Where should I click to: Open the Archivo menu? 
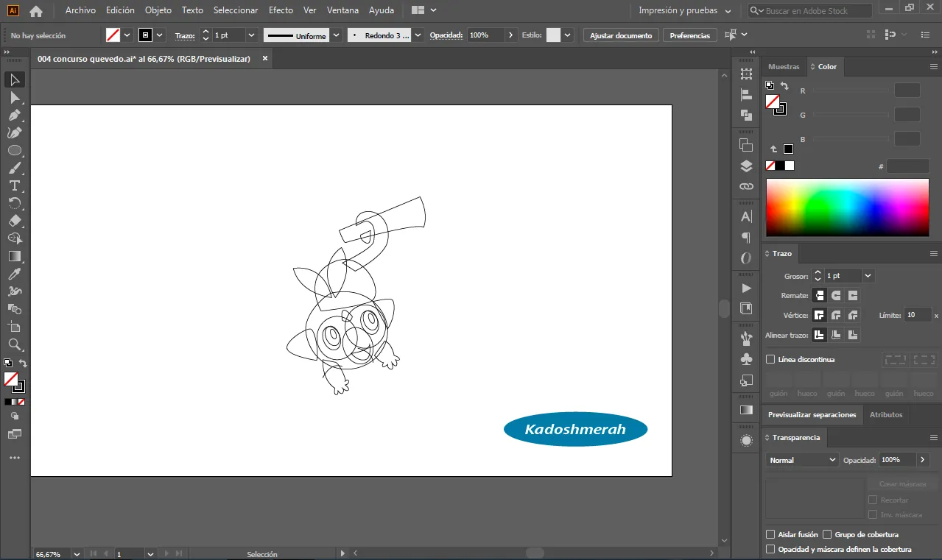coord(80,10)
